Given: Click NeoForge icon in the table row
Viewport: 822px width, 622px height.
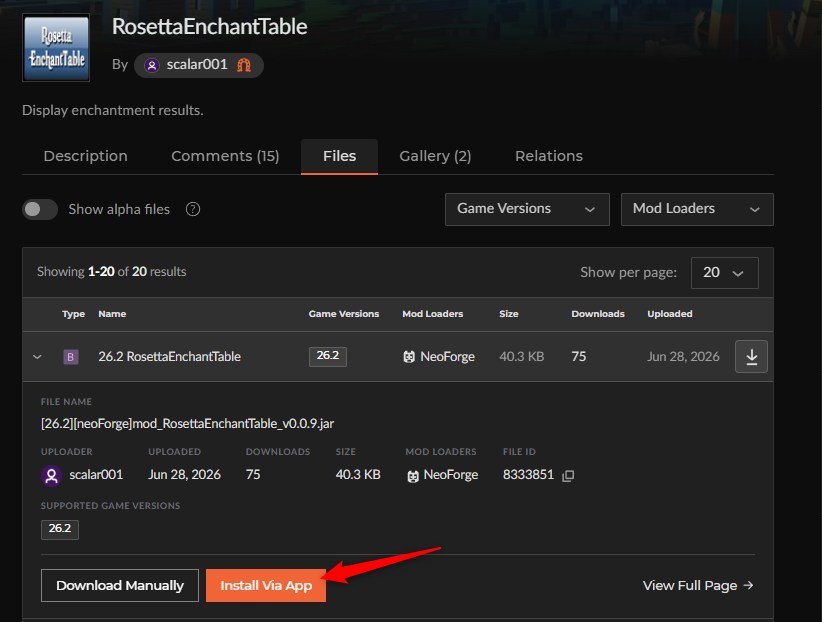Looking at the screenshot, I should 409,357.
